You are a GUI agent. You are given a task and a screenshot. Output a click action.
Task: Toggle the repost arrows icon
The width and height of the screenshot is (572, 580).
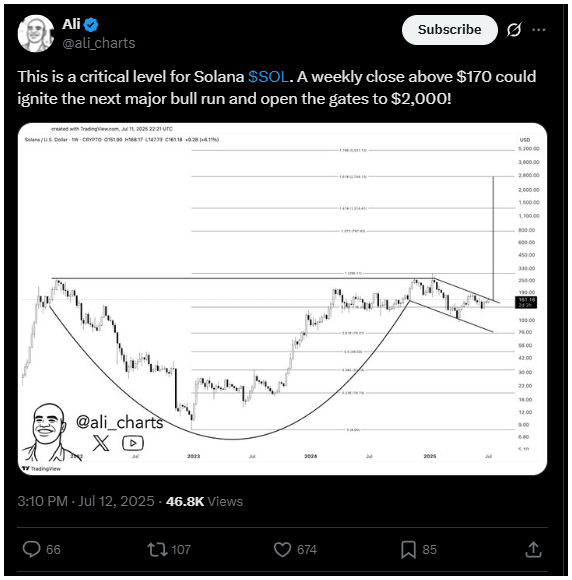tap(158, 549)
